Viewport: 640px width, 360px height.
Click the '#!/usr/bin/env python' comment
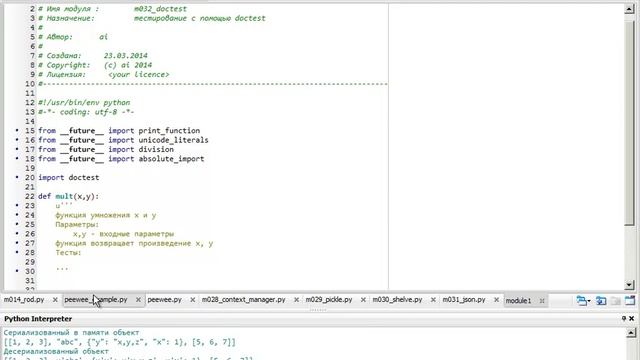tap(84, 102)
